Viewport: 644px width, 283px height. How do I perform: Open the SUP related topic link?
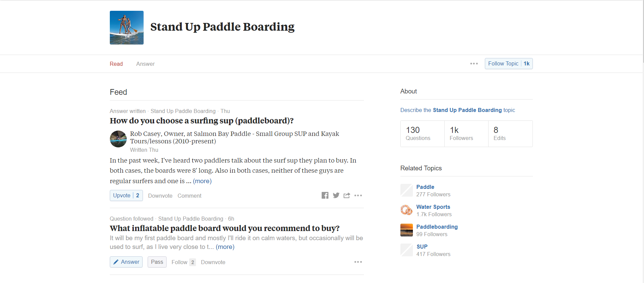[422, 246]
